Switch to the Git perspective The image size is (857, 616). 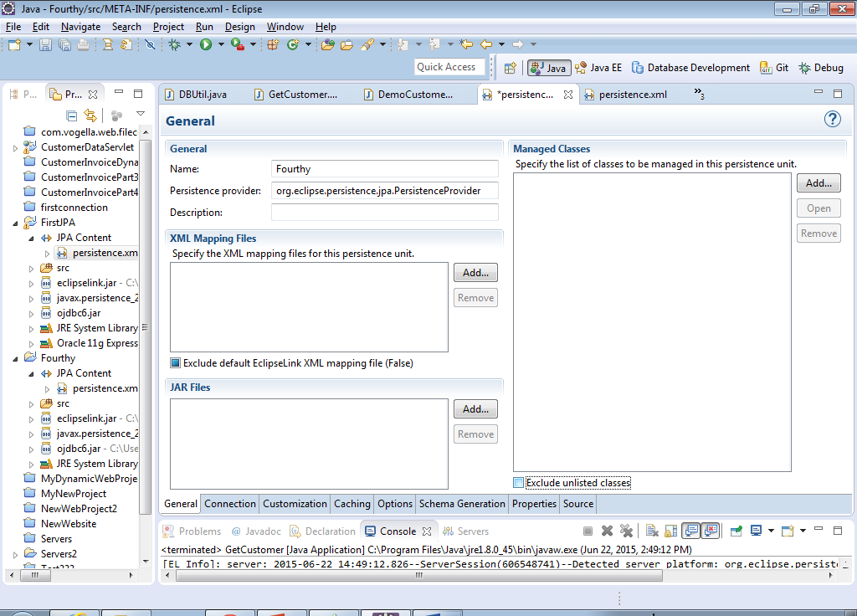point(774,68)
